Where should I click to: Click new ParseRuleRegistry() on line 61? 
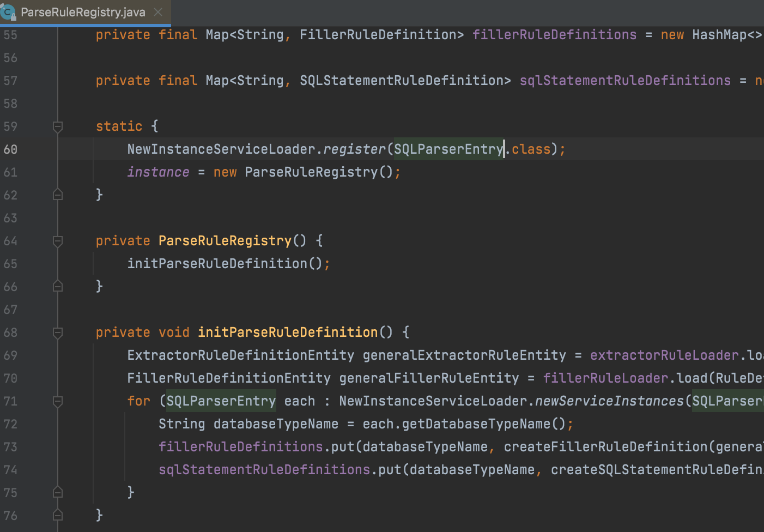(x=304, y=172)
